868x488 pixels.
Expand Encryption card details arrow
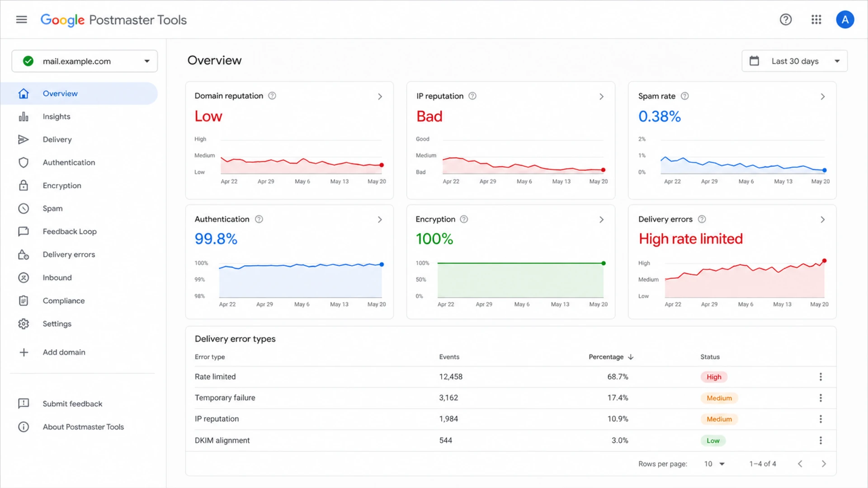601,220
